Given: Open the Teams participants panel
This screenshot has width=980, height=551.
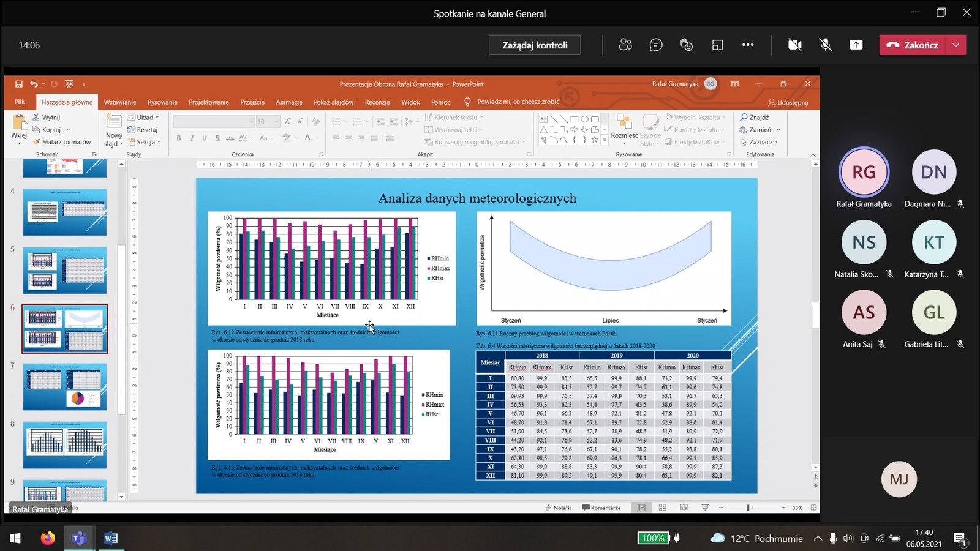Looking at the screenshot, I should point(625,45).
